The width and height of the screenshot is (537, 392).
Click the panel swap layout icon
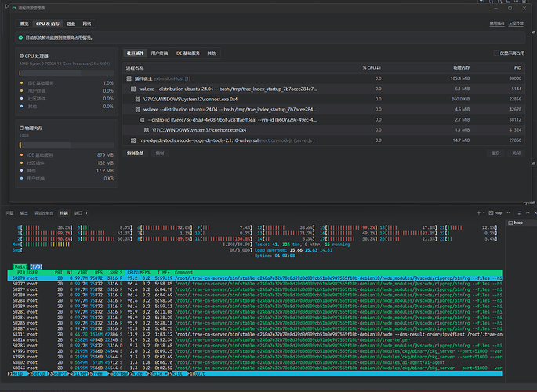(x=520, y=213)
